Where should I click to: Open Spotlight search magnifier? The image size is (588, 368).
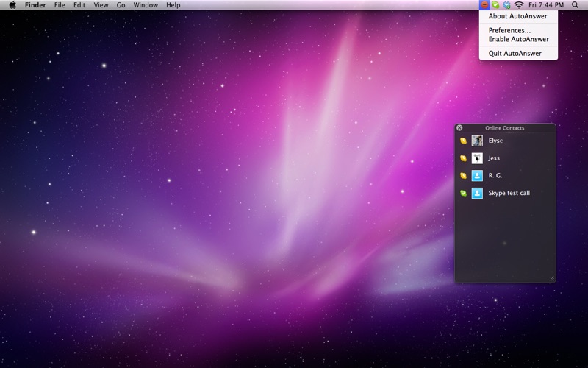coord(574,5)
